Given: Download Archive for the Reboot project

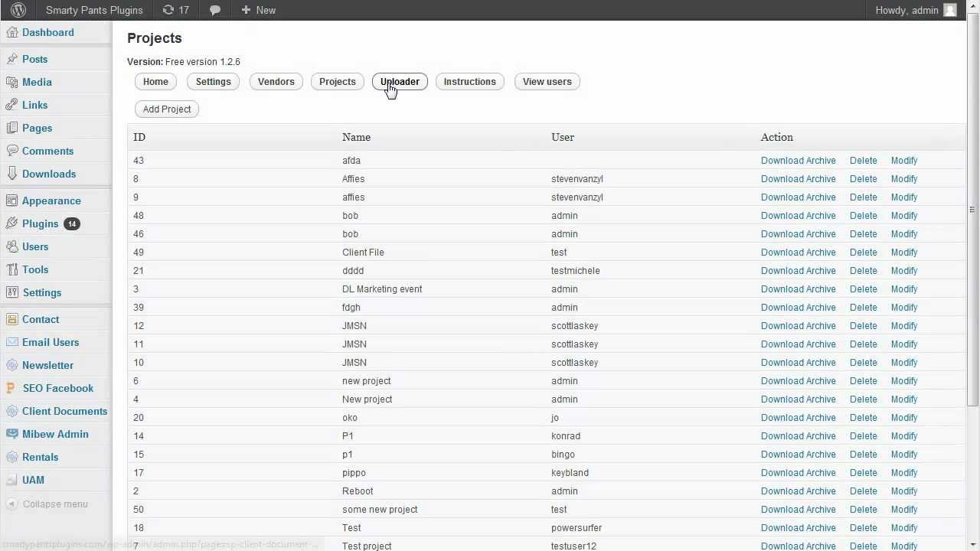Looking at the screenshot, I should point(798,491).
